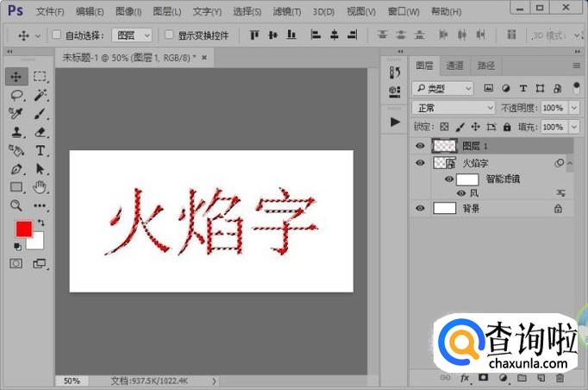588x390 pixels.
Task: Toggle visibility of 火焰字 layer
Action: click(420, 163)
